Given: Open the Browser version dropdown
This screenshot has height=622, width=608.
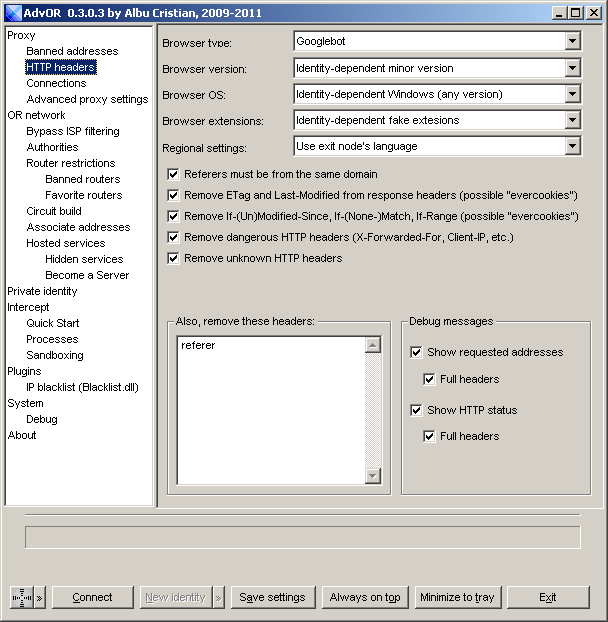Looking at the screenshot, I should pos(572,68).
